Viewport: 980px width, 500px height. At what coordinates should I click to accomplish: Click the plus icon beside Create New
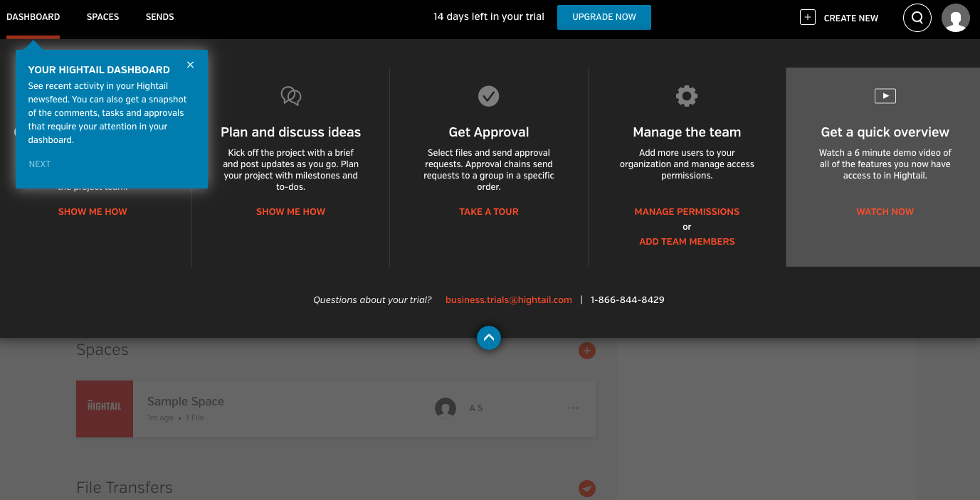pyautogui.click(x=807, y=18)
